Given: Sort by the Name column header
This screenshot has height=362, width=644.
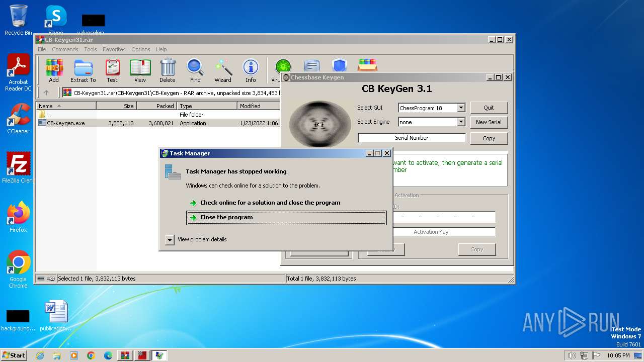Looking at the screenshot, I should 66,106.
